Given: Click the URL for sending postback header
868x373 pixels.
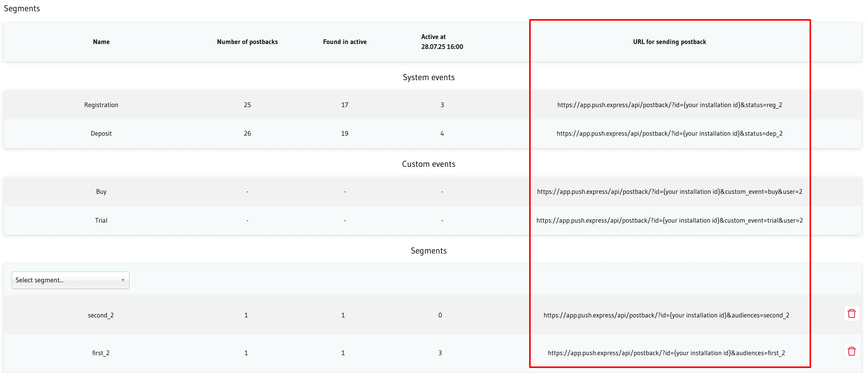Looking at the screenshot, I should click(670, 42).
